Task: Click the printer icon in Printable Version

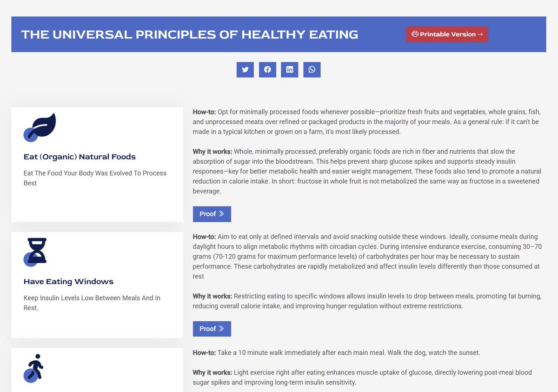Action: [x=415, y=34]
